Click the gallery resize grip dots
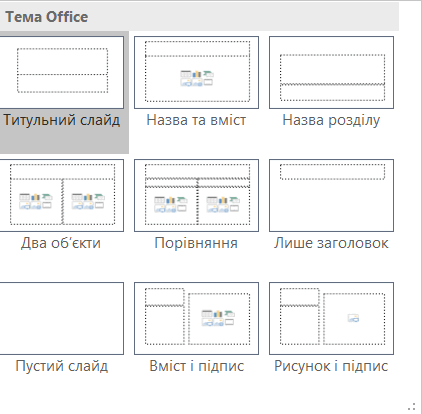The height and width of the screenshot is (414, 422). 412,406
